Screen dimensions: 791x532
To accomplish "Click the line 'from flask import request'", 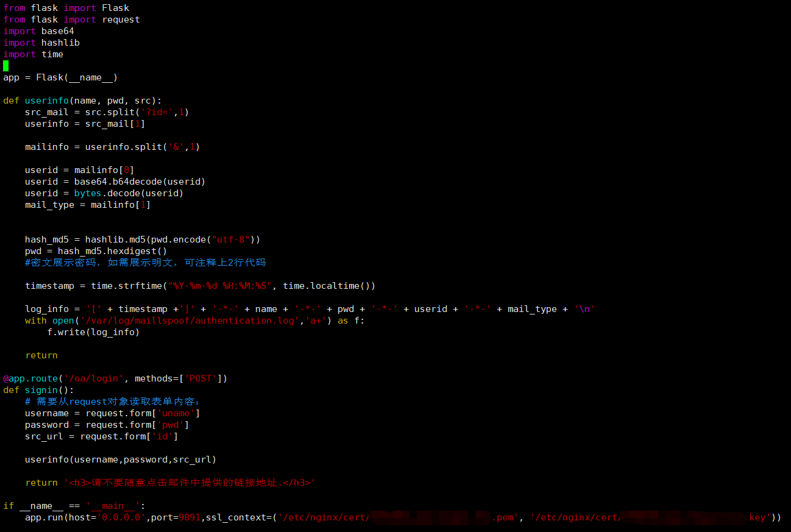I will pyautogui.click(x=72, y=20).
